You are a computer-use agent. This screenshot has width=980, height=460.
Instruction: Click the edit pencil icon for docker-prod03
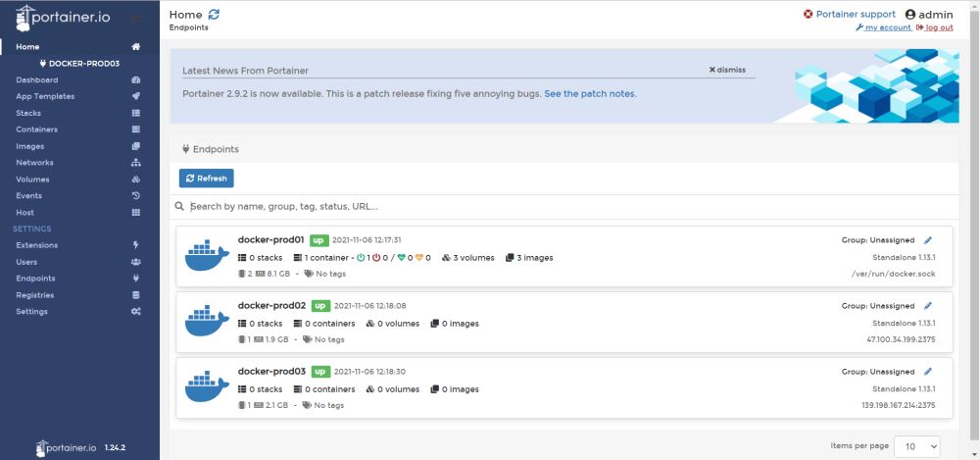point(927,372)
